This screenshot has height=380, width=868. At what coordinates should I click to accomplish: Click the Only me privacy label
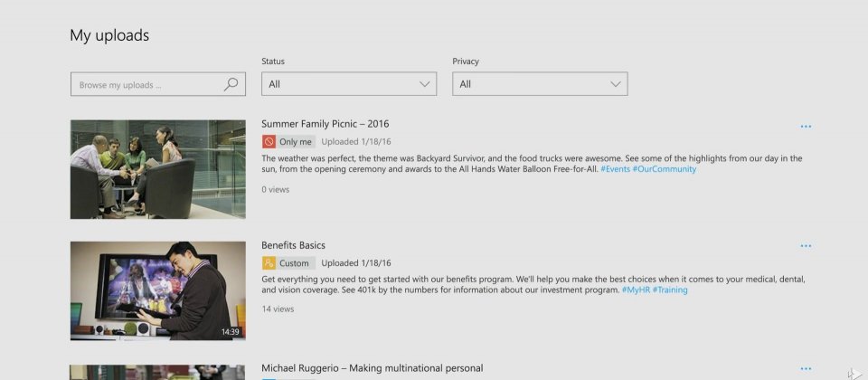tap(295, 142)
